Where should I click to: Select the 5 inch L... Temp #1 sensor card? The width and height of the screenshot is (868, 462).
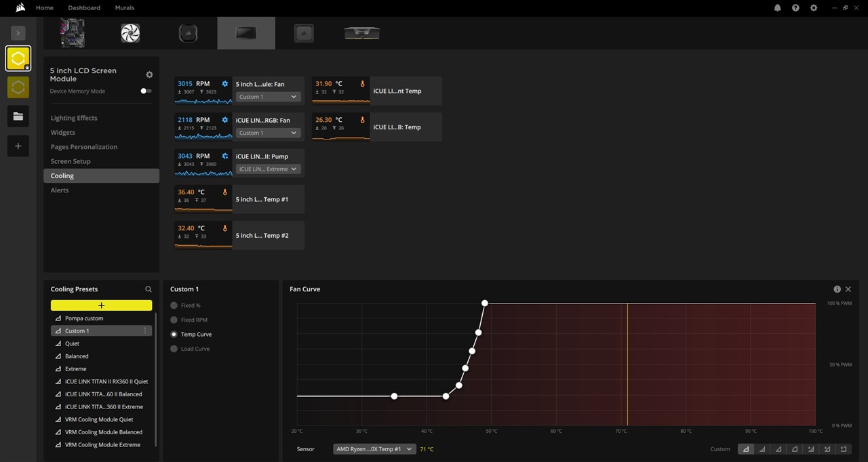point(239,199)
